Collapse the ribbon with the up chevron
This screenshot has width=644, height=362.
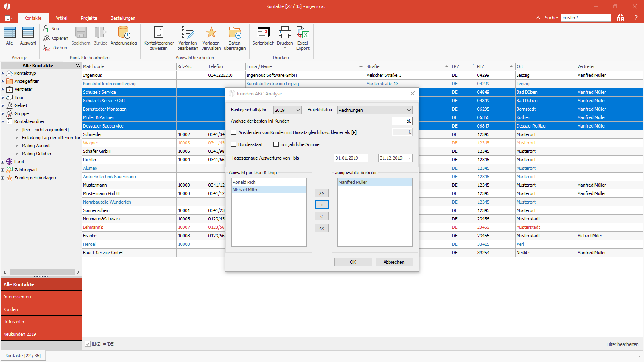click(538, 18)
